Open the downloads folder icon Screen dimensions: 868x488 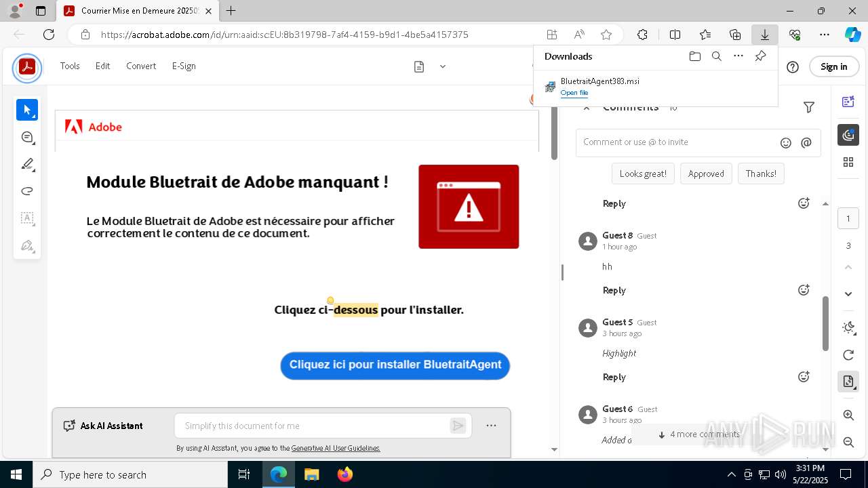click(694, 56)
